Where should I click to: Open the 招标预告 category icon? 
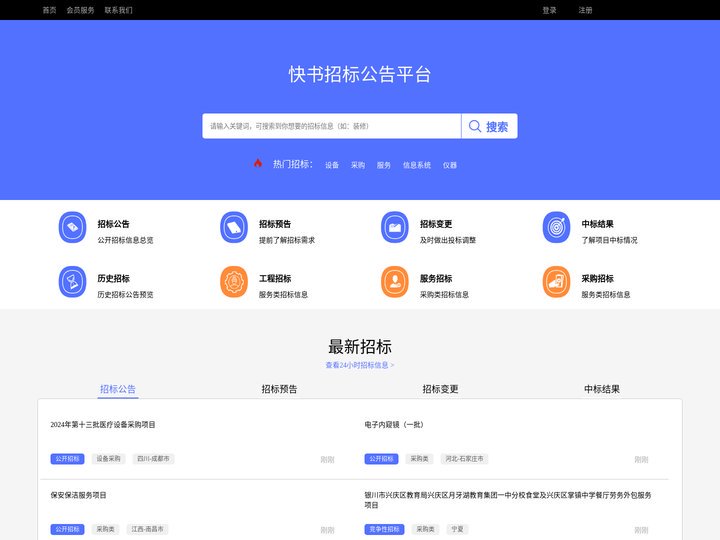click(234, 227)
